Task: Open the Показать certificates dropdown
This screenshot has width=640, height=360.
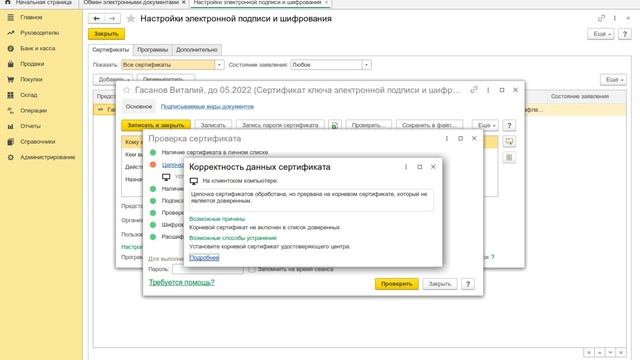Action: coord(219,64)
